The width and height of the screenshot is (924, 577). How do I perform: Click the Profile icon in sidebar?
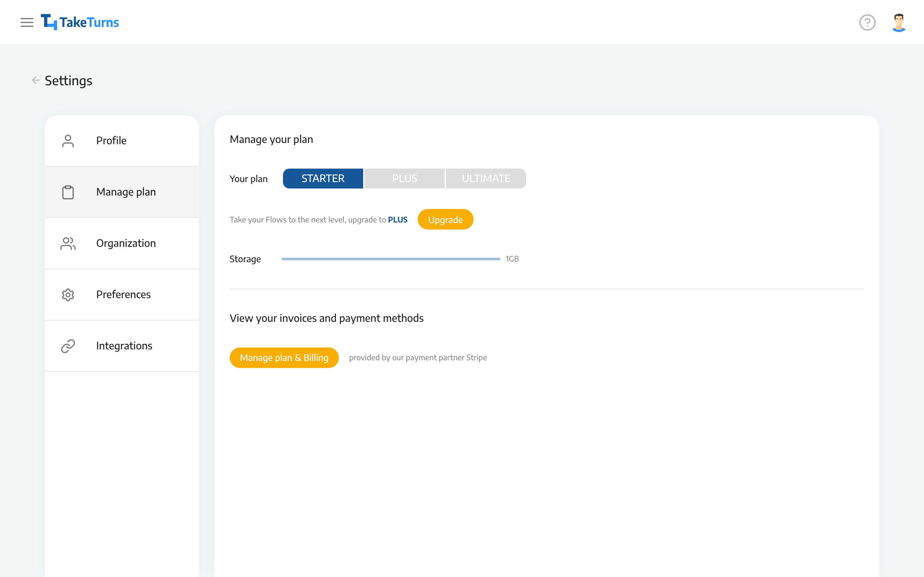click(x=68, y=140)
